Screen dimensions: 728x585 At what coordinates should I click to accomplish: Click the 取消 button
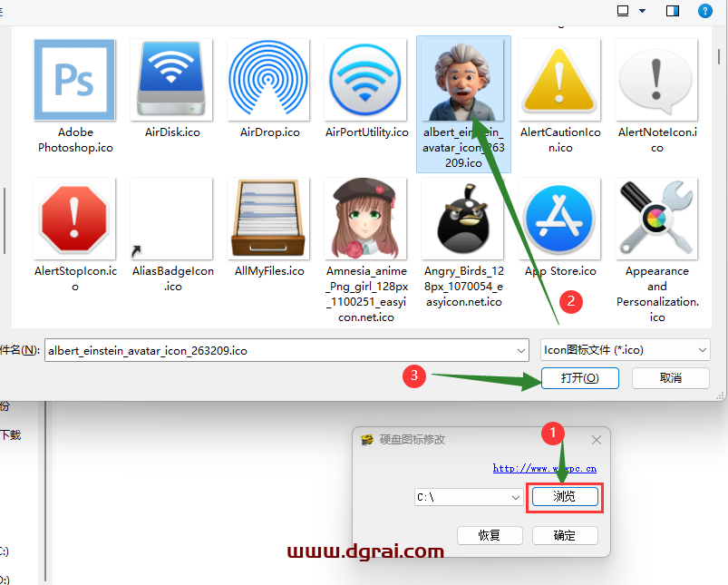point(670,378)
